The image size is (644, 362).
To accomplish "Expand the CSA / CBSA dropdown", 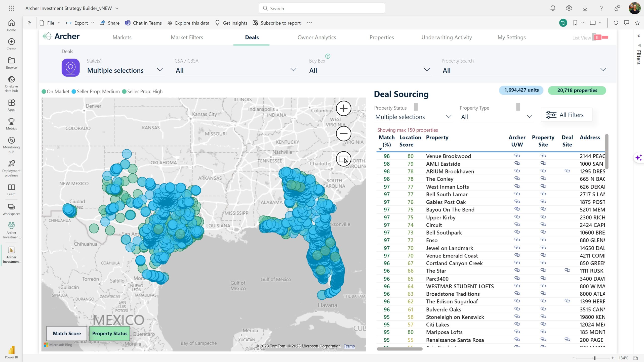I will 293,69.
